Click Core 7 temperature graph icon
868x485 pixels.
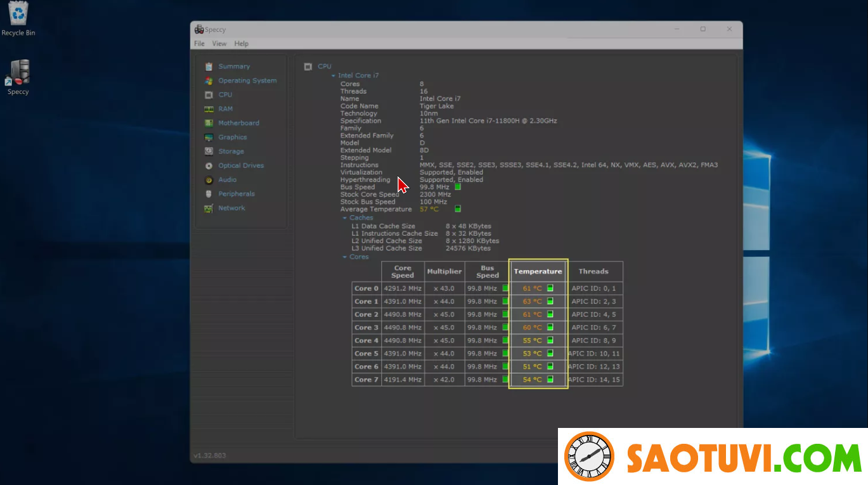(550, 379)
